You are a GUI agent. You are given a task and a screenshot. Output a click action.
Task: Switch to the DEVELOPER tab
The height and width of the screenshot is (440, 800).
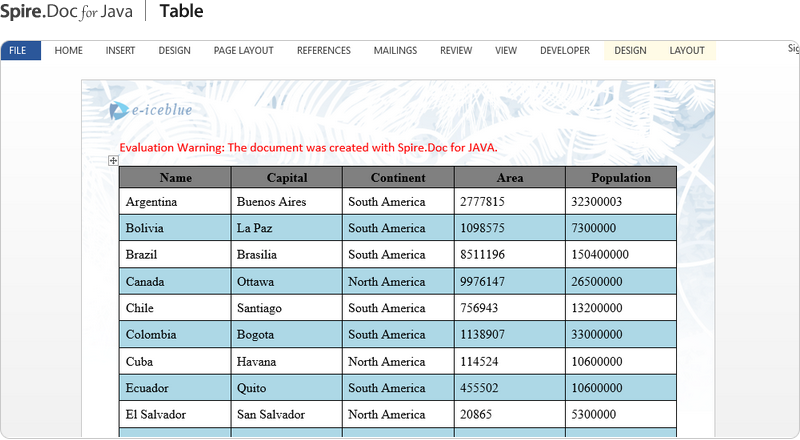564,51
